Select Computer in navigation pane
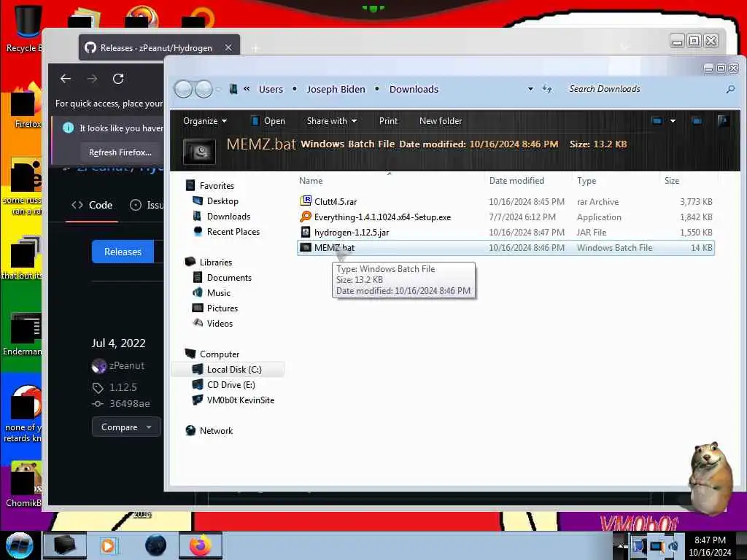 pyautogui.click(x=219, y=354)
